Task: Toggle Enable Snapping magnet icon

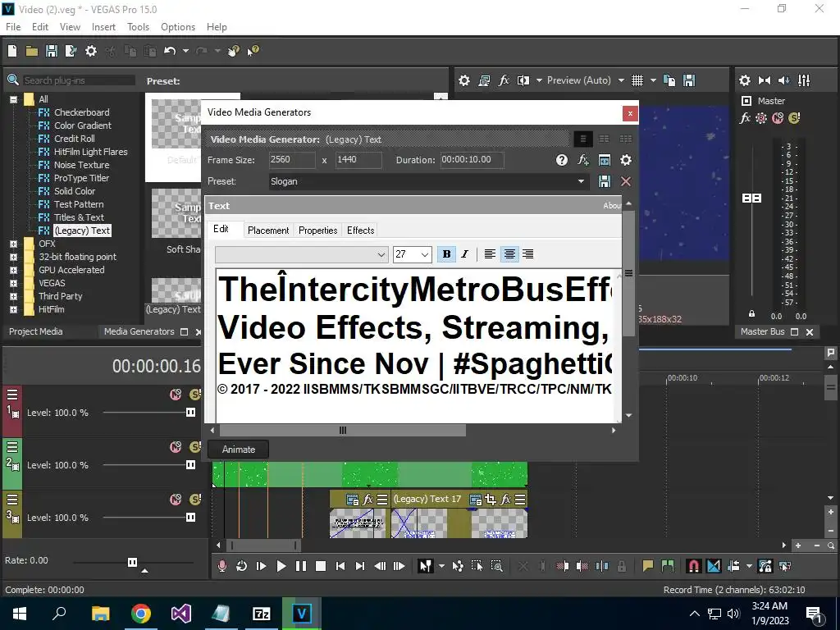Action: tap(693, 566)
